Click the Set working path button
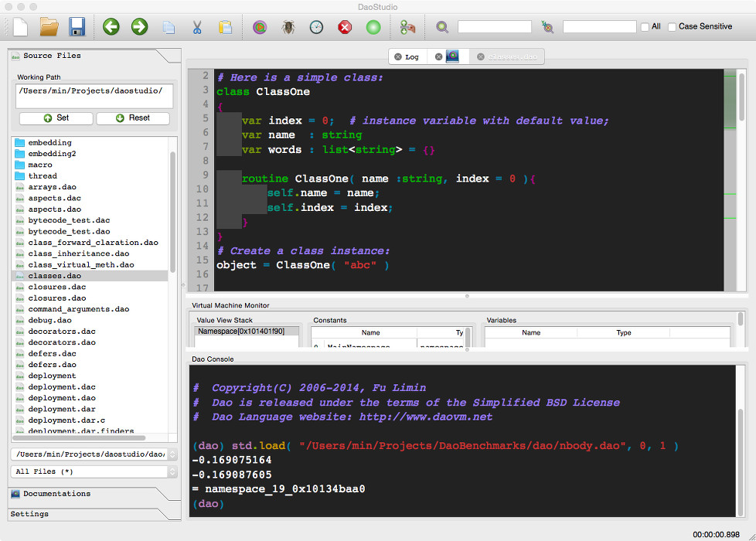This screenshot has width=756, height=541. click(x=56, y=118)
